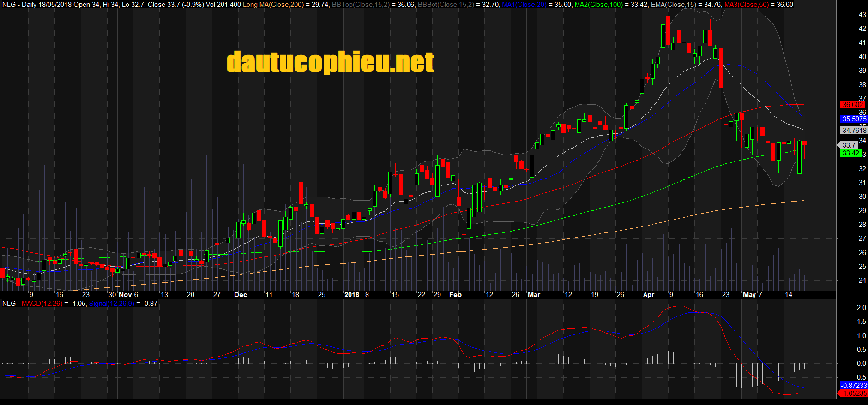Click the Feb label on the date axis
This screenshot has width=868, height=405.
click(x=455, y=295)
